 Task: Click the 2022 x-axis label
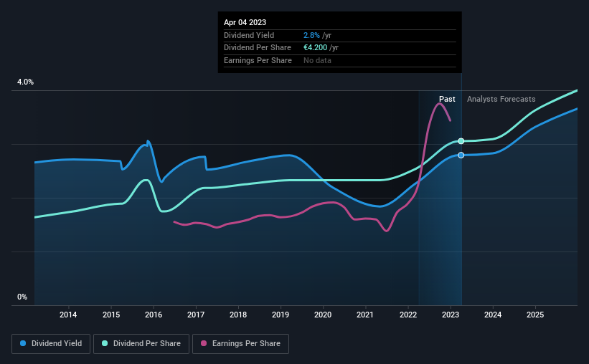[x=408, y=315]
